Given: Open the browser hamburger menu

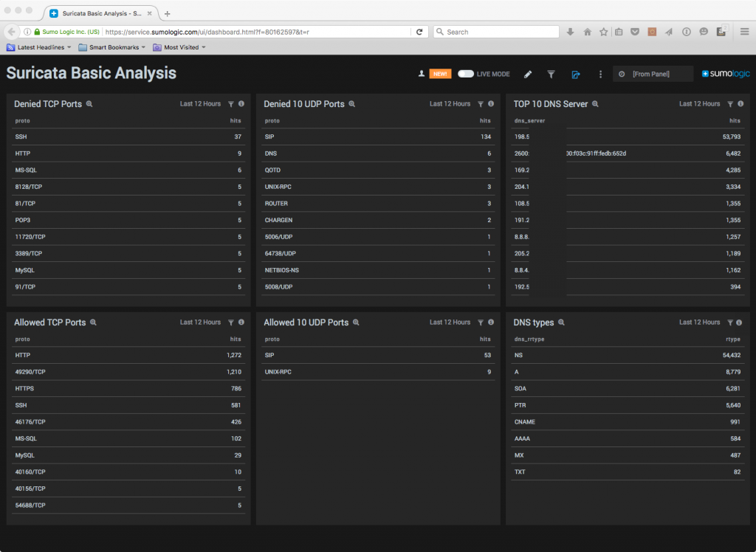Looking at the screenshot, I should [x=744, y=32].
